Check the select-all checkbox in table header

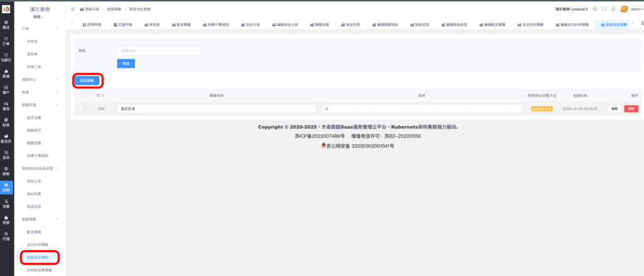80,96
